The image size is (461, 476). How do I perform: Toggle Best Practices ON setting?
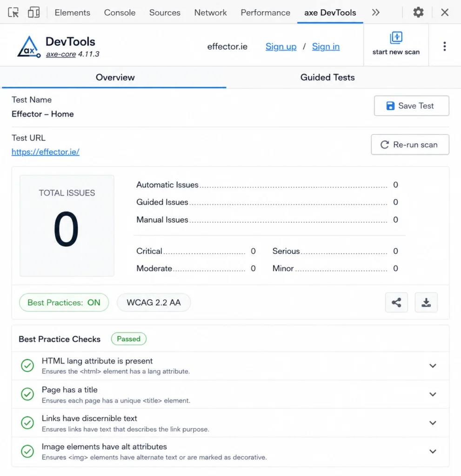click(x=64, y=302)
